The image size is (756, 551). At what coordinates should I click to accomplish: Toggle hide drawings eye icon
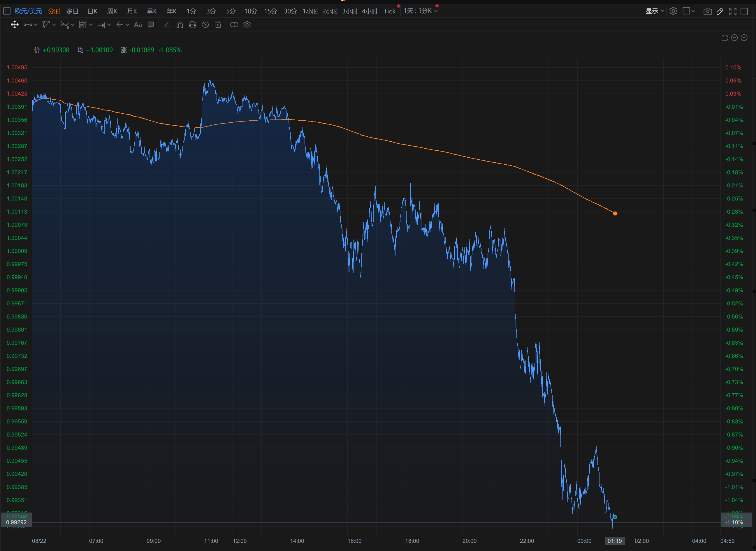205,25
